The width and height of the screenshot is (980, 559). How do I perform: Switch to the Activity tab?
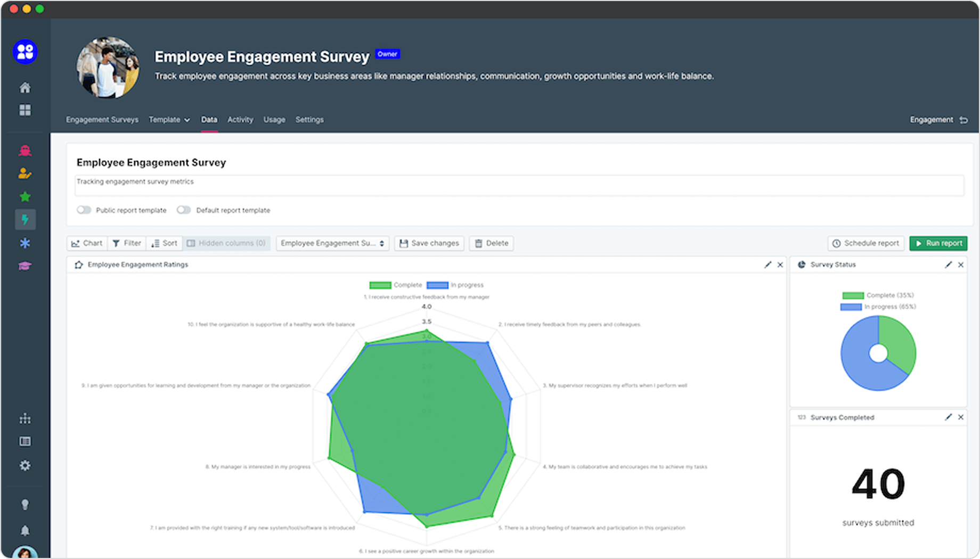tap(240, 120)
